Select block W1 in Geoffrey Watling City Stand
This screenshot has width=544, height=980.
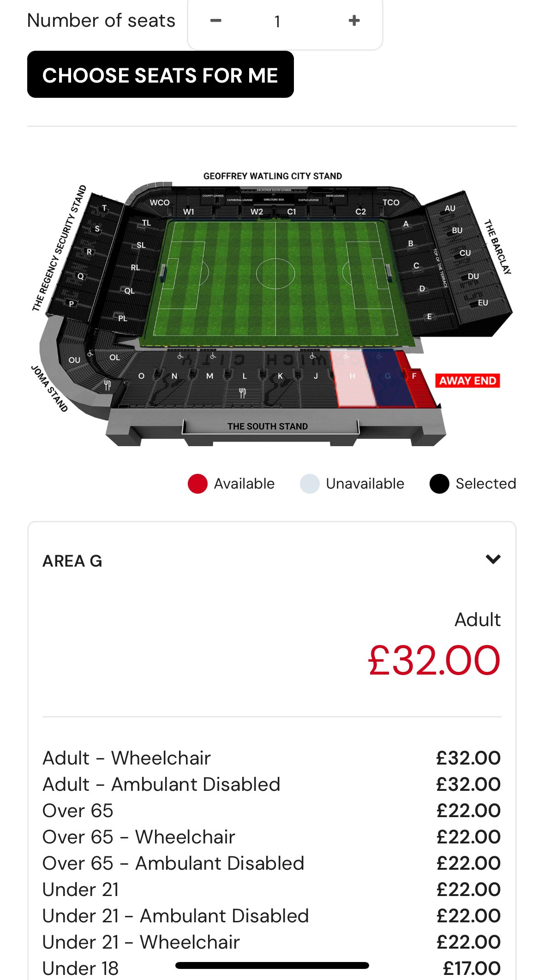[x=188, y=212]
